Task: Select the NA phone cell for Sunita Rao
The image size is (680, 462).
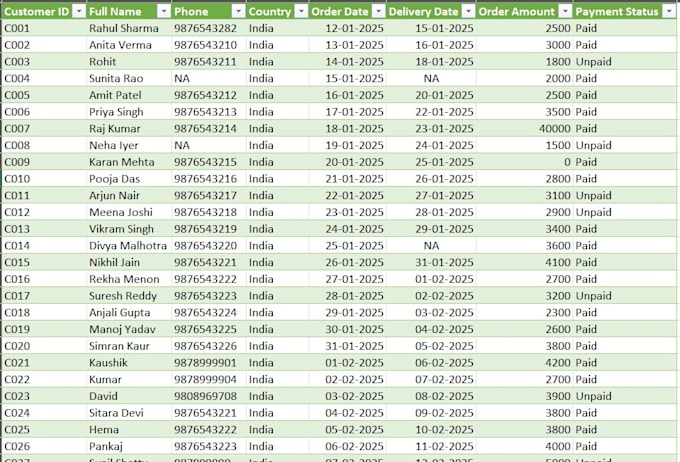Action: (209, 79)
